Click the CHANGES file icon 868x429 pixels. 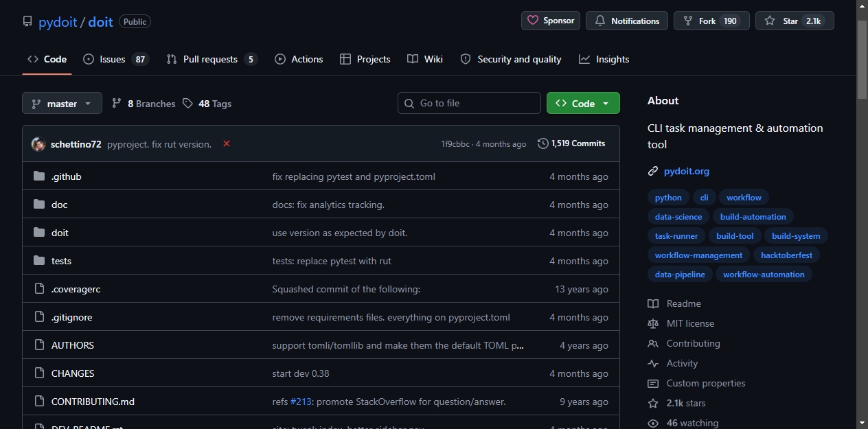click(39, 373)
